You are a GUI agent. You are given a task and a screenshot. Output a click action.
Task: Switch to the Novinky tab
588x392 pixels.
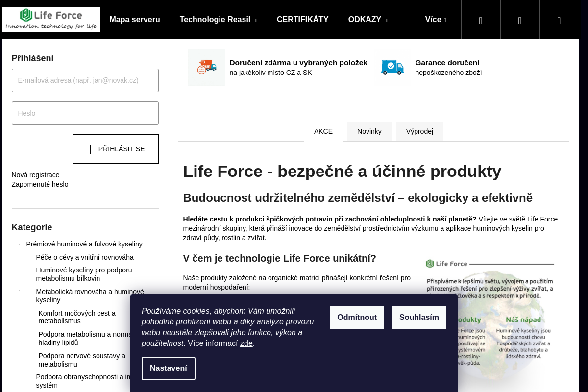click(369, 131)
